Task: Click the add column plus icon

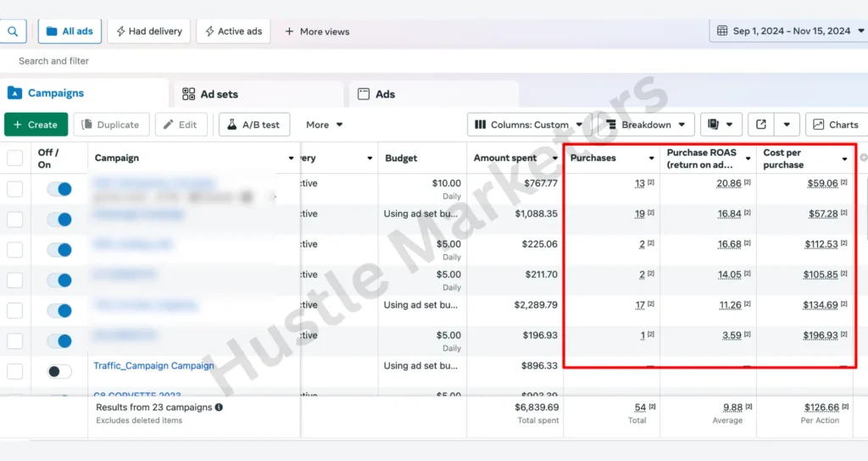Action: click(863, 158)
